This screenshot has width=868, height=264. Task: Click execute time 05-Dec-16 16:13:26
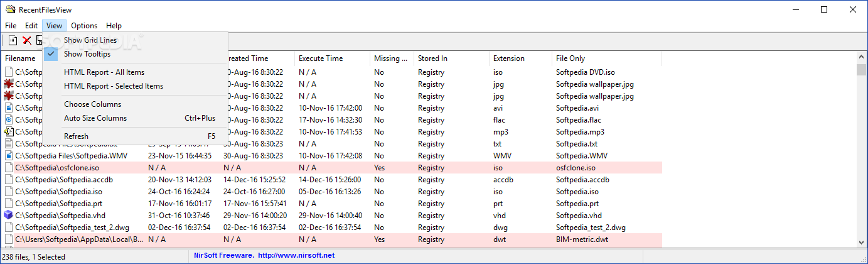tap(330, 192)
